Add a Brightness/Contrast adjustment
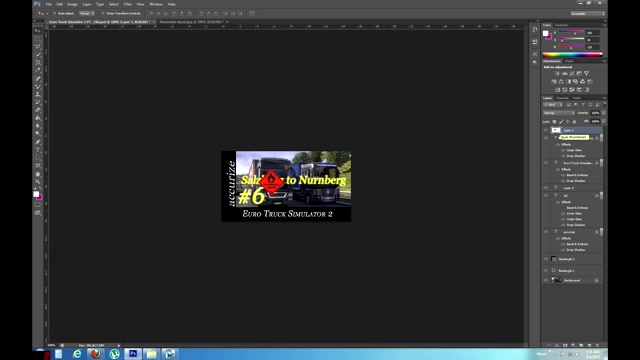This screenshot has width=640, height=360. [x=557, y=73]
